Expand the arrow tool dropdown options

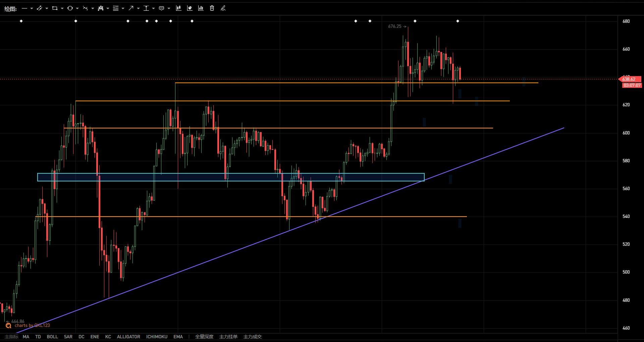tap(138, 8)
